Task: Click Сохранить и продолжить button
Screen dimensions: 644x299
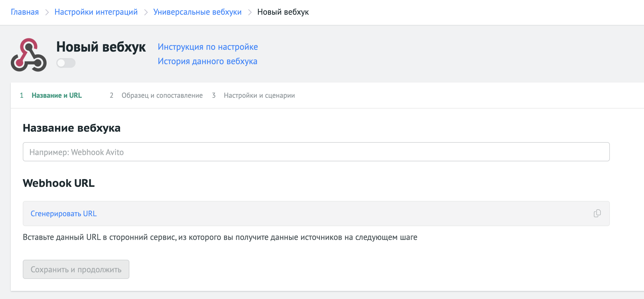Action: pos(76,269)
